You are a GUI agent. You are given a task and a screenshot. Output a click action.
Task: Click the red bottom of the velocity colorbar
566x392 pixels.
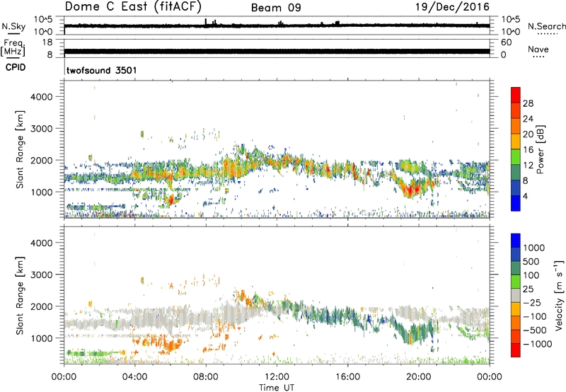tap(516, 350)
